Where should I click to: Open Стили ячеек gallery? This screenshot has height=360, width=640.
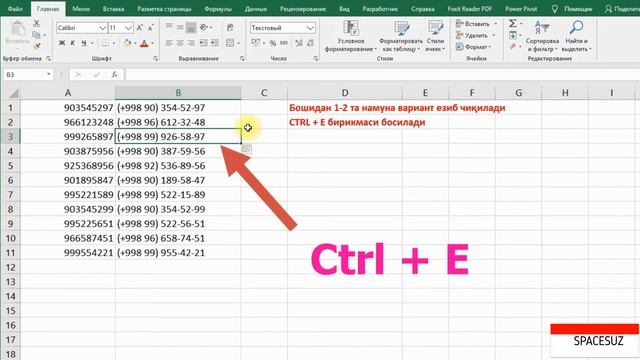click(x=435, y=36)
